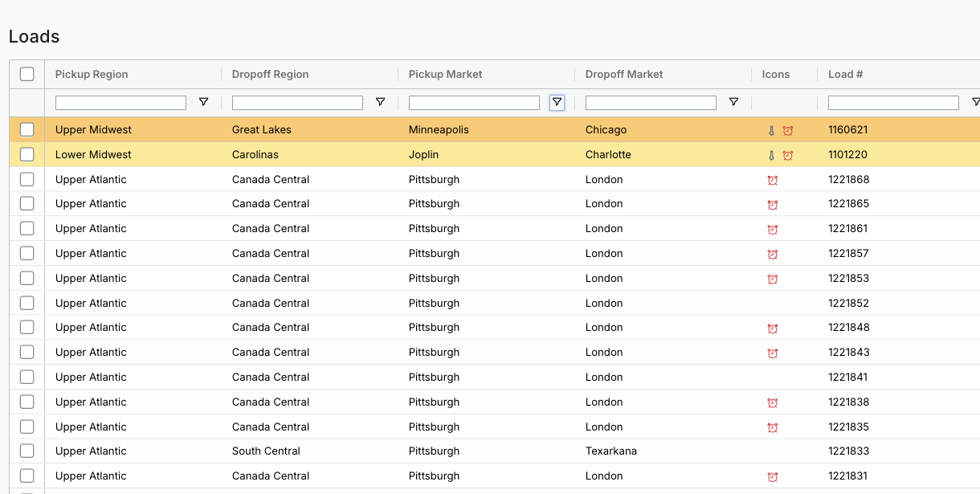
Task: Sort by the Pickup Region column header
Action: point(92,74)
